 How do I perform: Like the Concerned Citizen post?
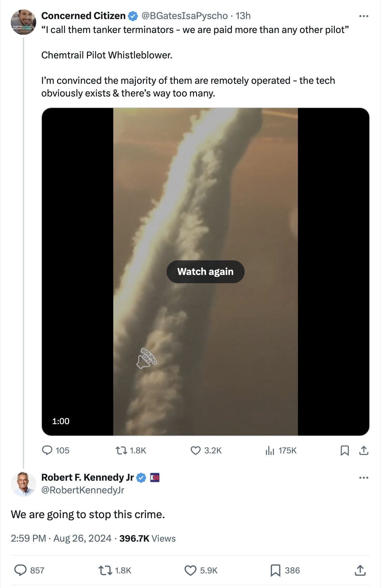[195, 450]
